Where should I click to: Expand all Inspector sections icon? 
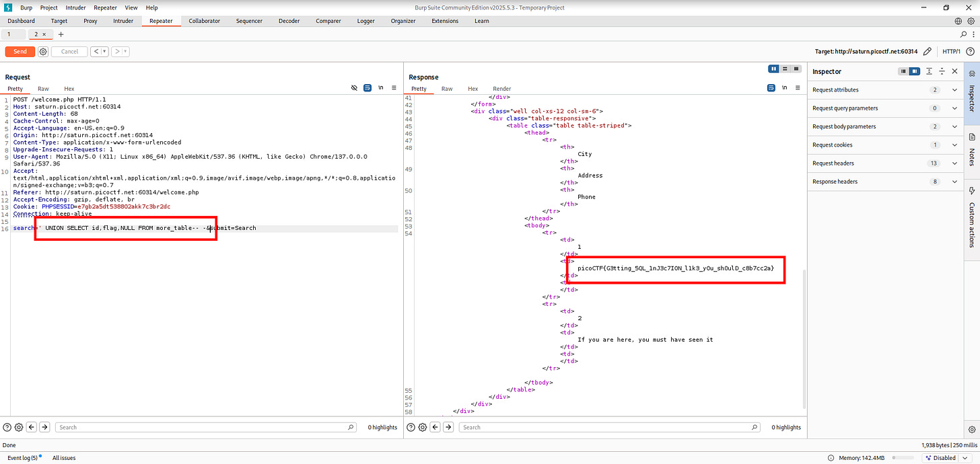click(930, 71)
